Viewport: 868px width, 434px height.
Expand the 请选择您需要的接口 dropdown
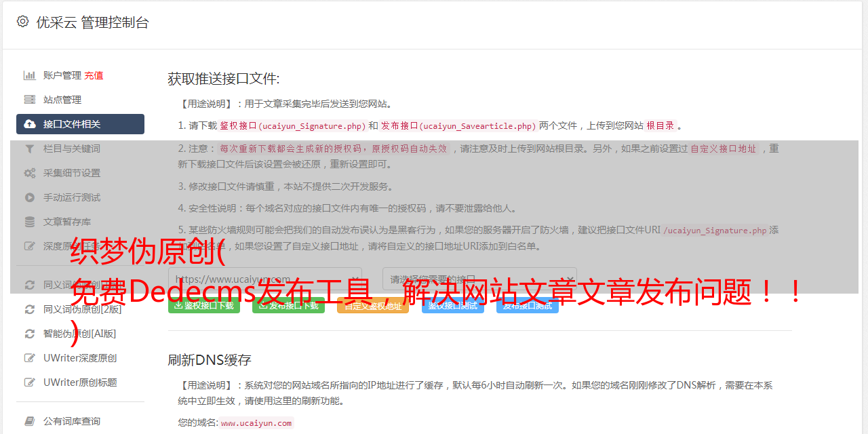coord(480,279)
